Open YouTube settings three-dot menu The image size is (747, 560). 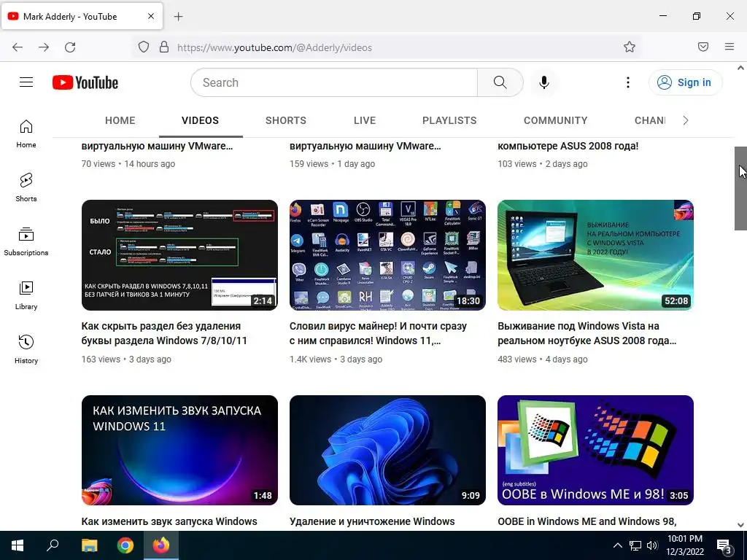pyautogui.click(x=628, y=82)
